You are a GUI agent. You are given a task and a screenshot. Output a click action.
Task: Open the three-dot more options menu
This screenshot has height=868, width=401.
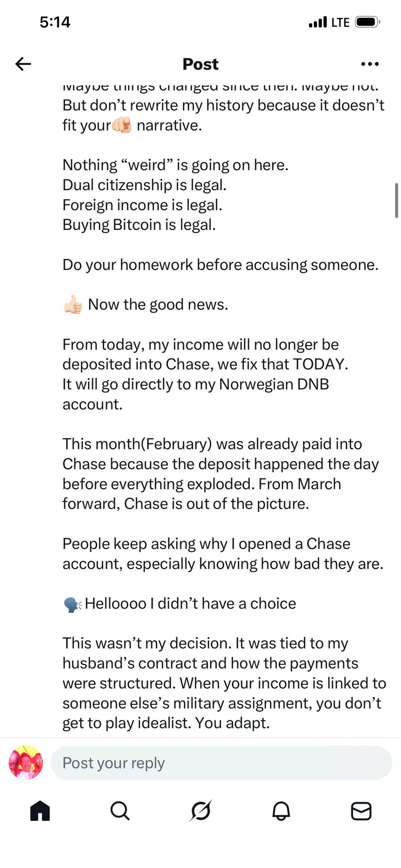[x=370, y=64]
